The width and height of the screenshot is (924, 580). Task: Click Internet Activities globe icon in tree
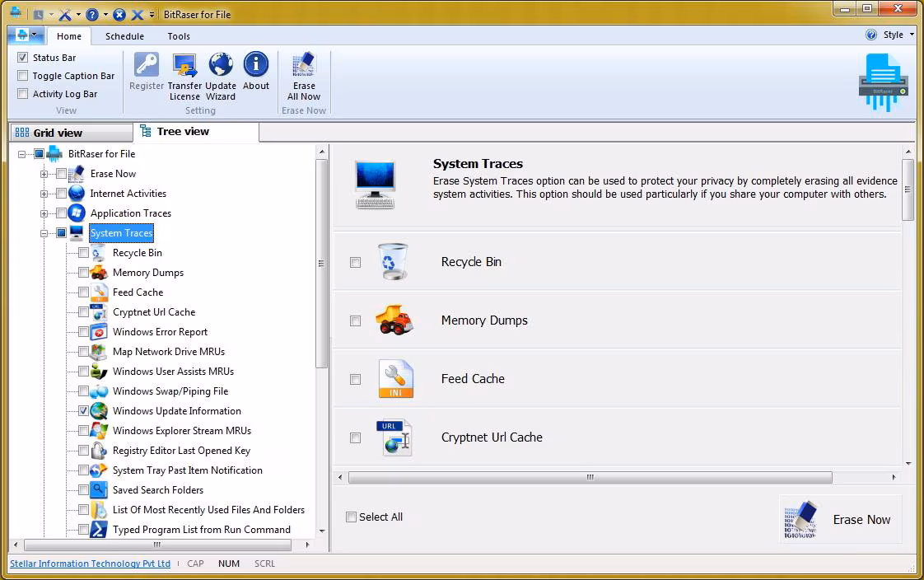click(77, 194)
